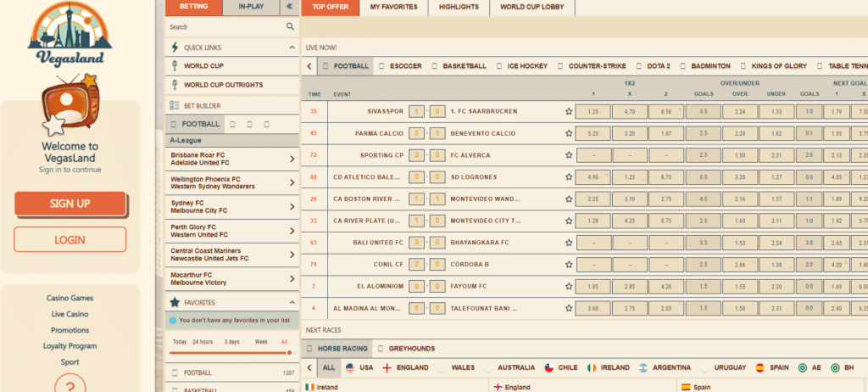The height and width of the screenshot is (392, 868).
Task: Expand Sydney FC vs Melbourne City chevron
Action: pyautogui.click(x=292, y=207)
